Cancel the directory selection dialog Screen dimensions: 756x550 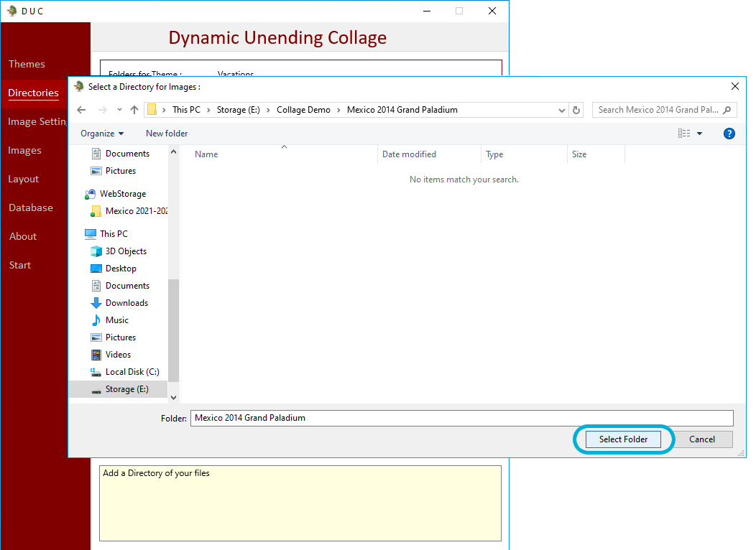click(x=701, y=439)
